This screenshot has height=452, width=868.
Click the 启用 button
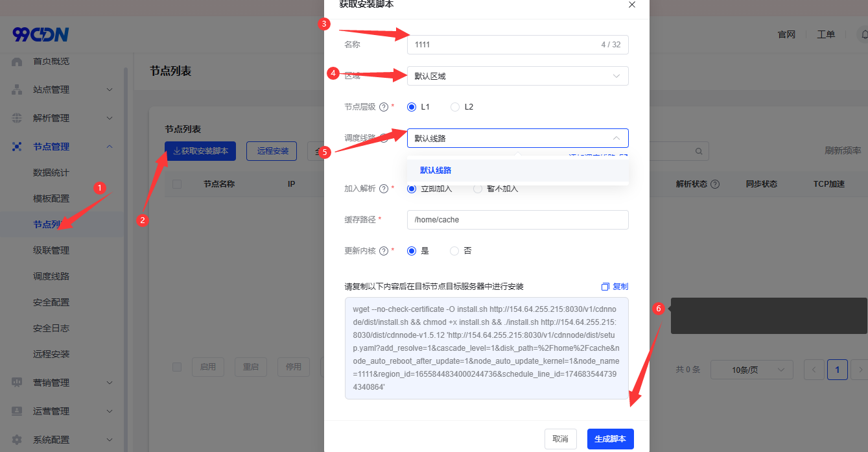[208, 367]
